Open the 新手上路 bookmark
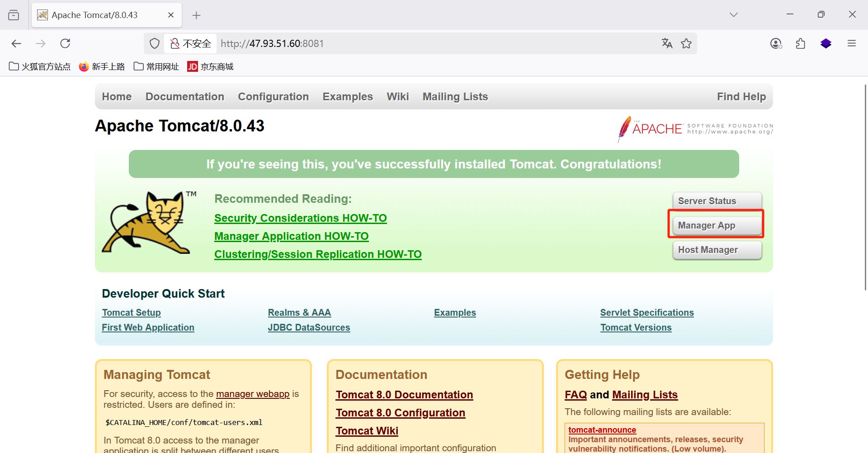The image size is (868, 453). [x=102, y=67]
